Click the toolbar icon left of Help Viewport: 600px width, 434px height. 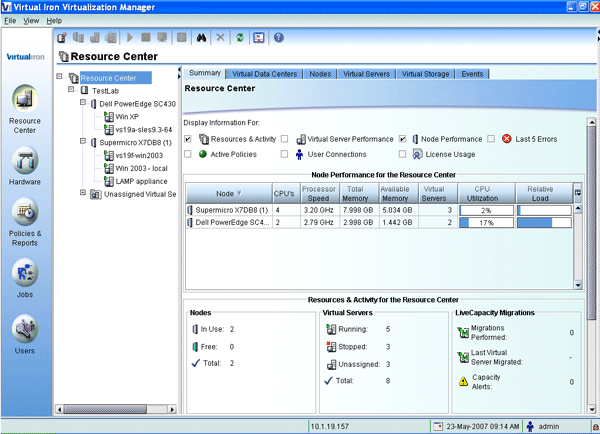259,38
